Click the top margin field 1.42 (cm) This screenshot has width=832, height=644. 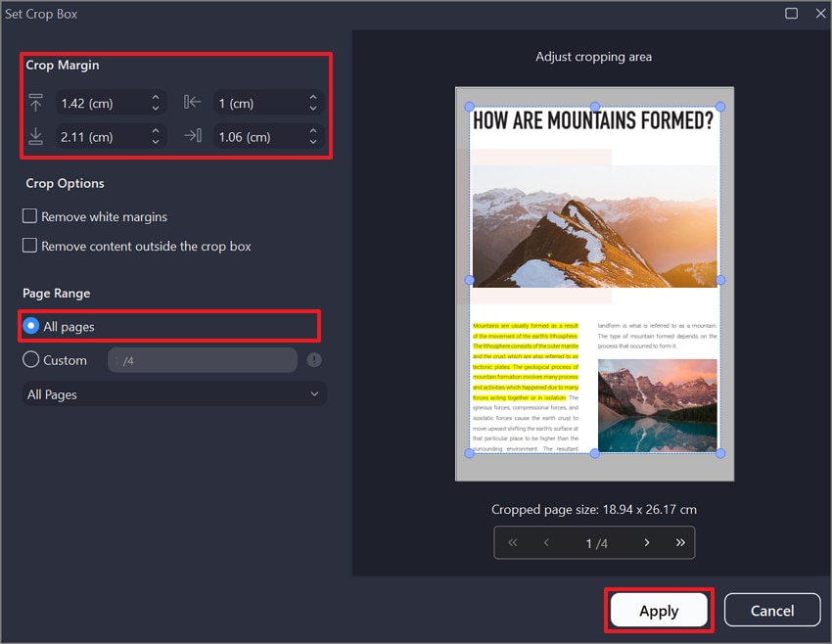(x=112, y=103)
